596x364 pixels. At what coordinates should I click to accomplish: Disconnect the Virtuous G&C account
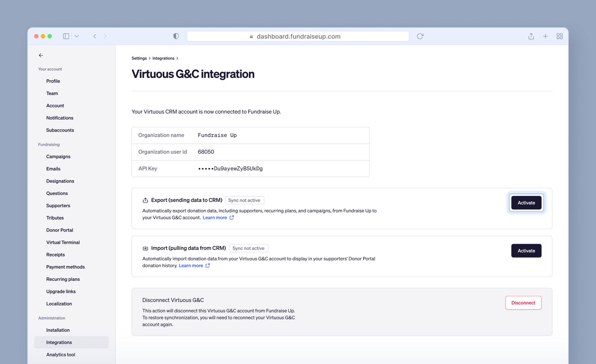523,303
